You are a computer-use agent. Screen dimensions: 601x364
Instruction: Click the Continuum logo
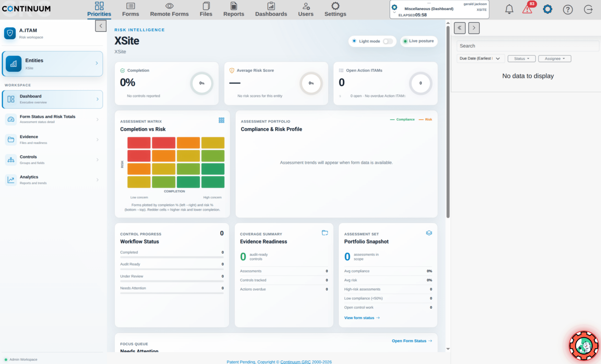(26, 9)
